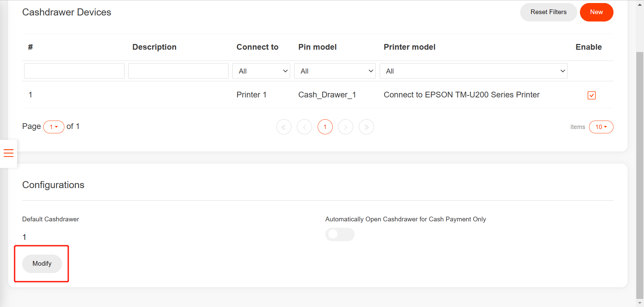Change items per page dropdown
Image resolution: width=644 pixels, height=307 pixels.
coord(601,127)
